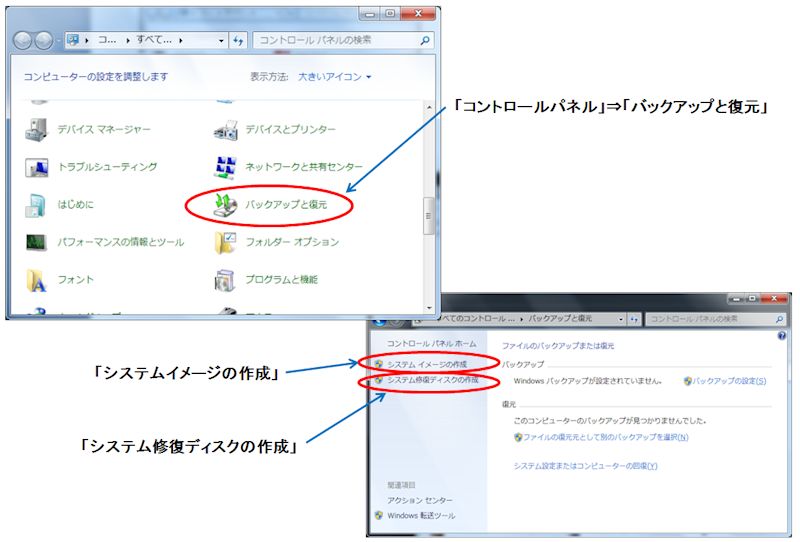Click the コ… breadcrumb segment
Image resolution: width=800 pixels, height=542 pixels.
point(107,40)
